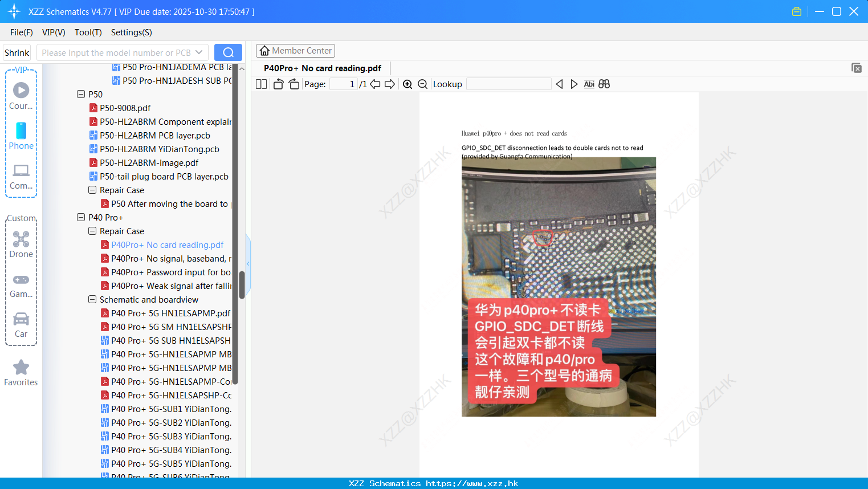Click the Shrink button
The height and width of the screenshot is (489, 868).
coord(17,52)
